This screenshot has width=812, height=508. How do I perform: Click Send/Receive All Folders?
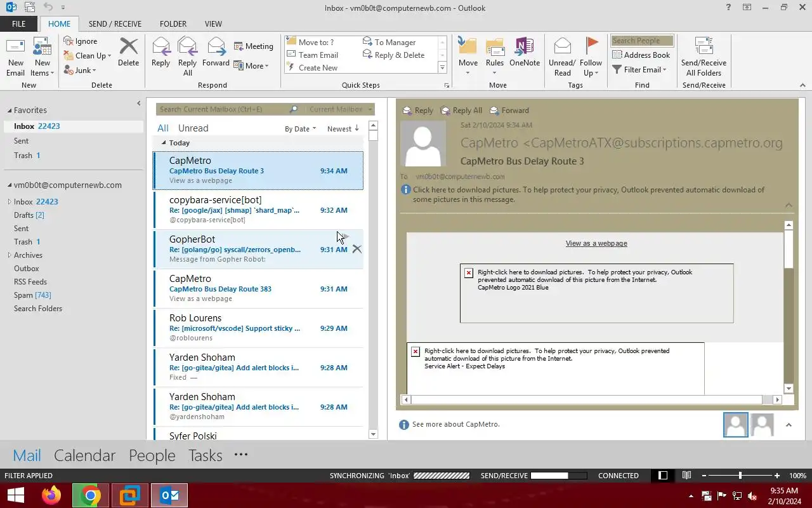coord(704,57)
